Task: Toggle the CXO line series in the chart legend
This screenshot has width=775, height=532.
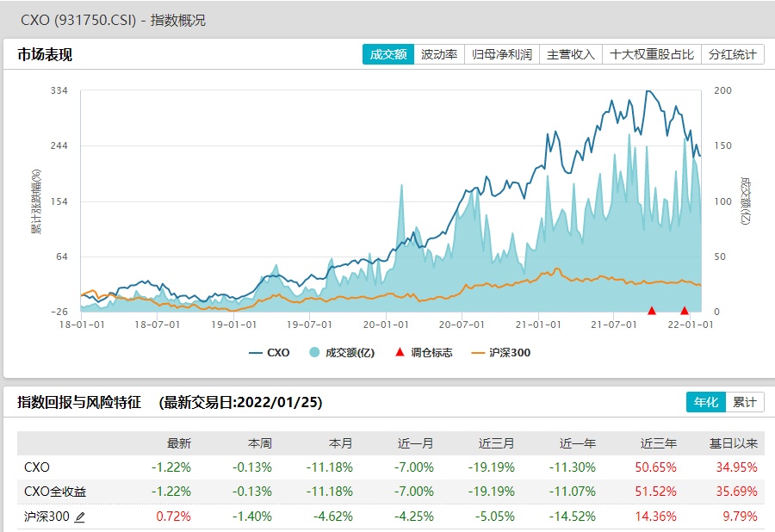Action: pyautogui.click(x=270, y=352)
